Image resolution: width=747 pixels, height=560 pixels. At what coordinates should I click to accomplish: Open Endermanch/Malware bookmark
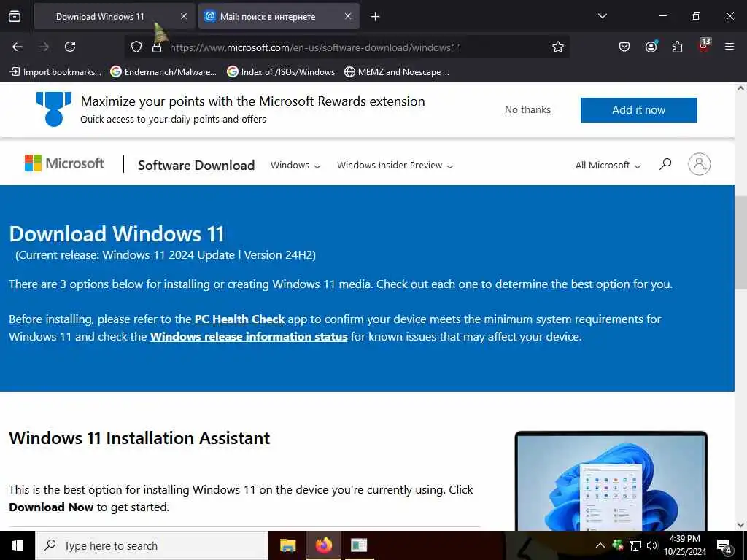pyautogui.click(x=163, y=72)
